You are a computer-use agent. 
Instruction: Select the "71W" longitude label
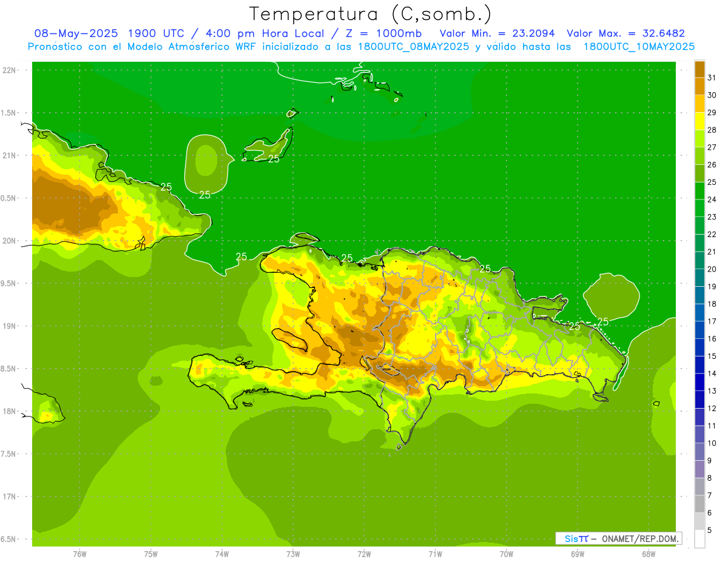435,554
